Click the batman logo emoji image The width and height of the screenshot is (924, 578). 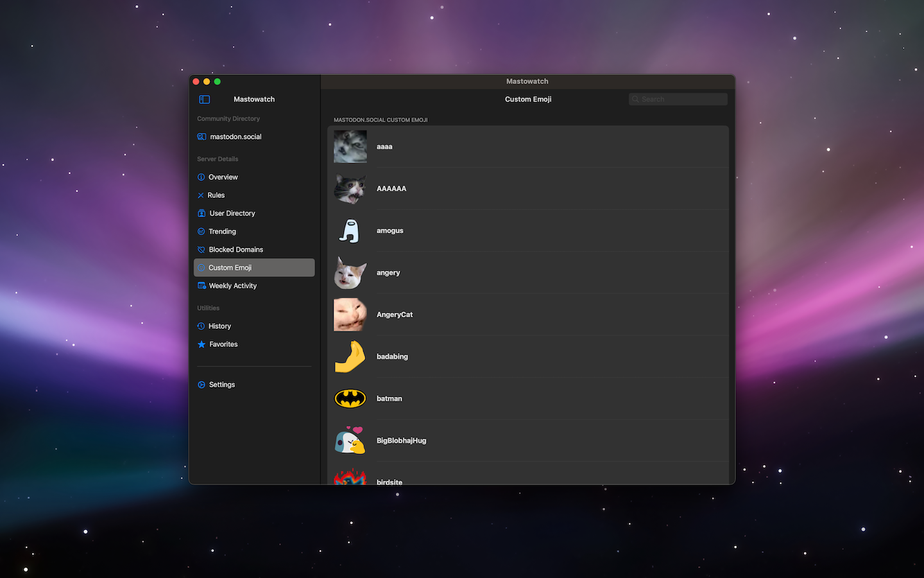tap(350, 399)
